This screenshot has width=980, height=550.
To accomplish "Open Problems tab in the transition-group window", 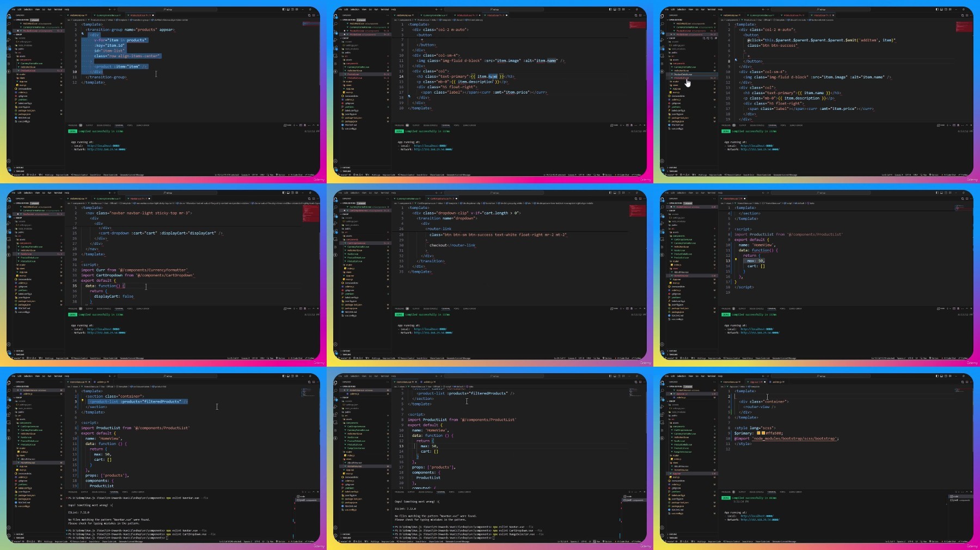I will pyautogui.click(x=72, y=125).
